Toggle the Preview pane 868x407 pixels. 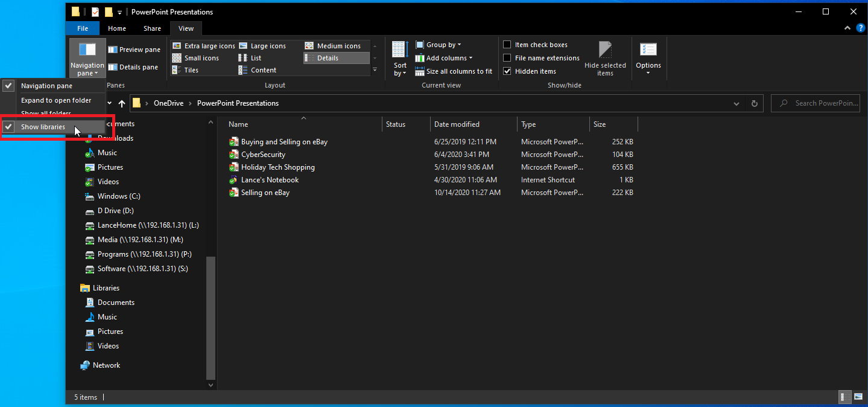(x=134, y=50)
